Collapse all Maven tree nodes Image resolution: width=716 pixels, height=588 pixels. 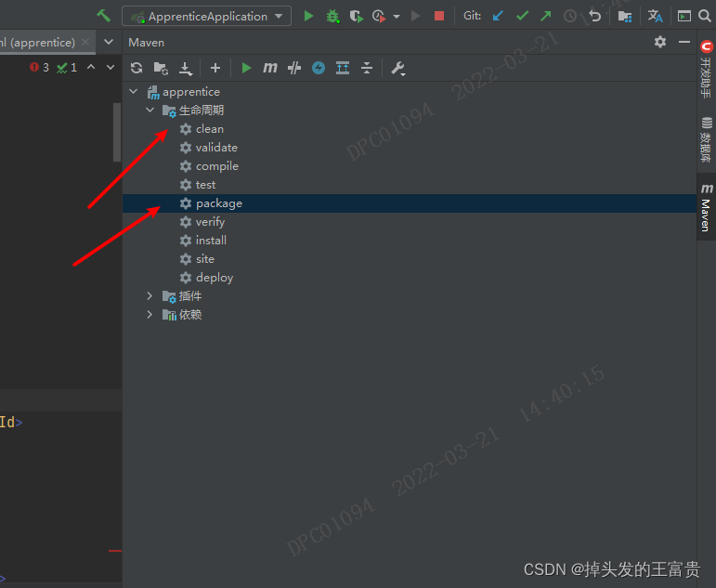367,68
